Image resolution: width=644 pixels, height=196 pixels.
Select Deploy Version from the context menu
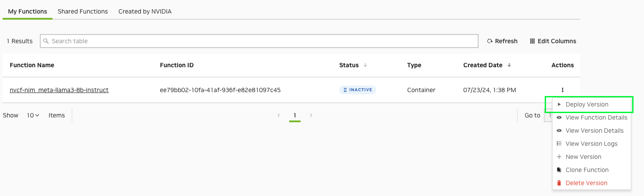(x=587, y=104)
